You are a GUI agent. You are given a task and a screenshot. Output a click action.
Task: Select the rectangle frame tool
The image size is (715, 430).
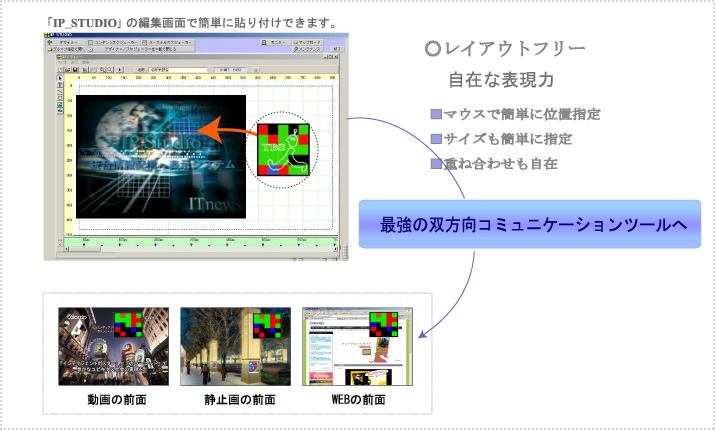click(60, 98)
